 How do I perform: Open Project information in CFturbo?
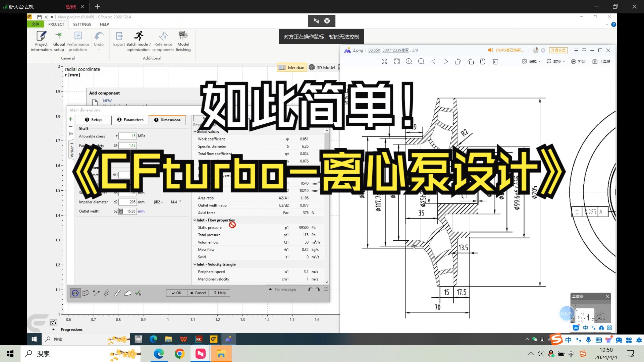tap(41, 40)
